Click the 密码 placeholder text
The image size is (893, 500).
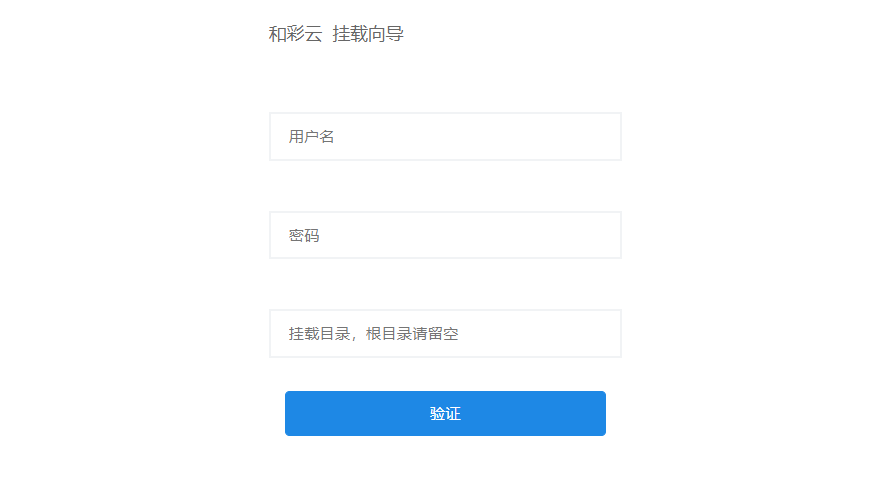coord(304,236)
